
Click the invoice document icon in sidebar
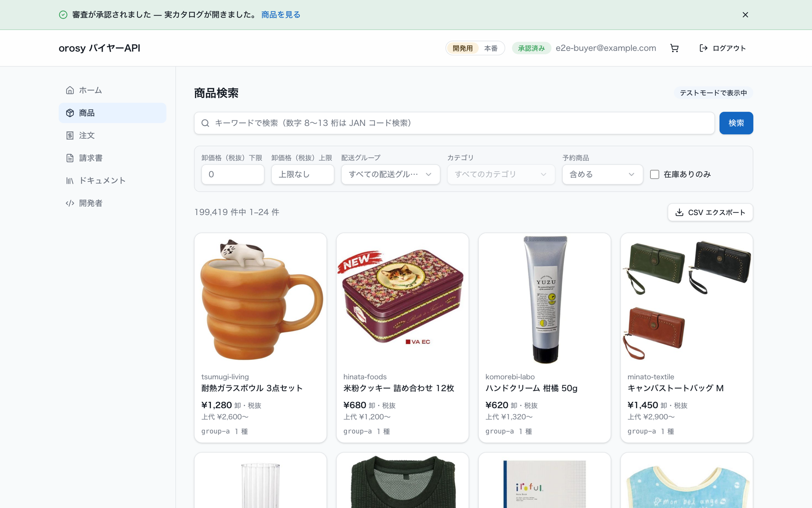pos(70,158)
